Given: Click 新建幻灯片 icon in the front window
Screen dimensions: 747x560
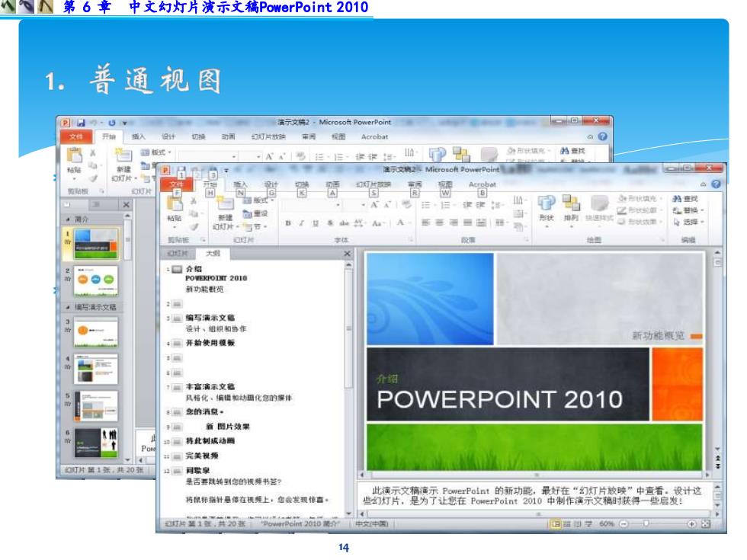Looking at the screenshot, I should point(225,204).
